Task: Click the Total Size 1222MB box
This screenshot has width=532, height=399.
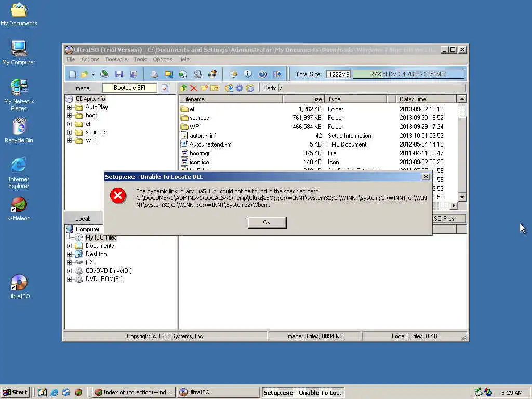Action: point(338,74)
